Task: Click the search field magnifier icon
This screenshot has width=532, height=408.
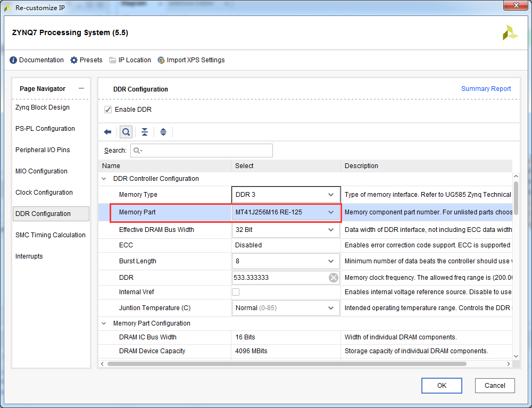Action: click(x=137, y=151)
